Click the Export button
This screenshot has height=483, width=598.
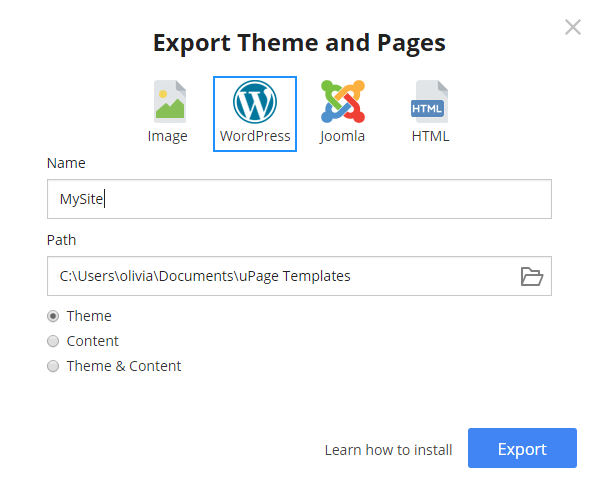(522, 448)
